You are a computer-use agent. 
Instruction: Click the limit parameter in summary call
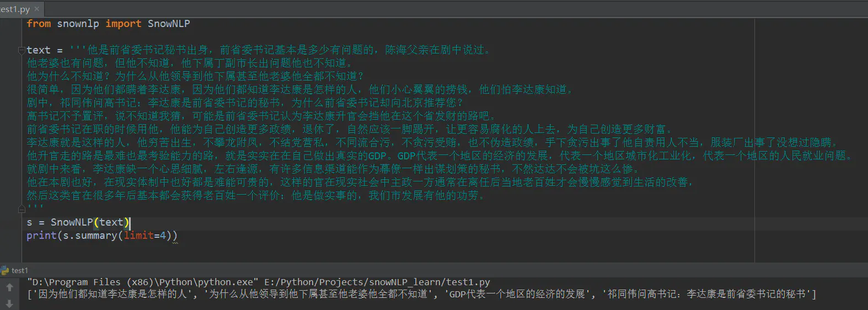coord(138,236)
